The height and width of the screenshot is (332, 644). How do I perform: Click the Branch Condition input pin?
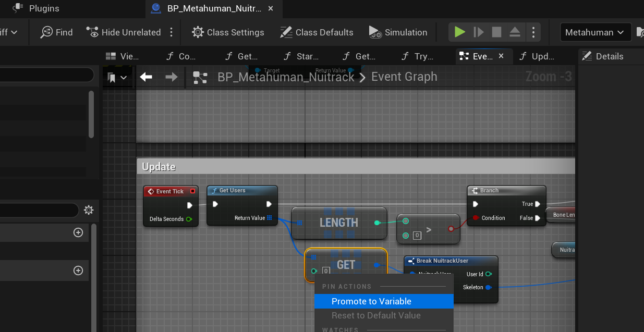point(476,218)
